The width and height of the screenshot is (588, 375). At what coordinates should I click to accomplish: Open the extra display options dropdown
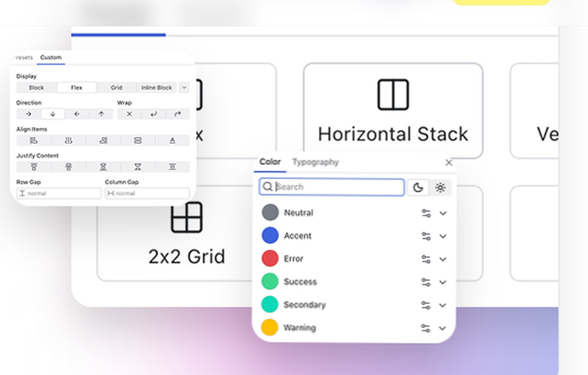tap(184, 88)
